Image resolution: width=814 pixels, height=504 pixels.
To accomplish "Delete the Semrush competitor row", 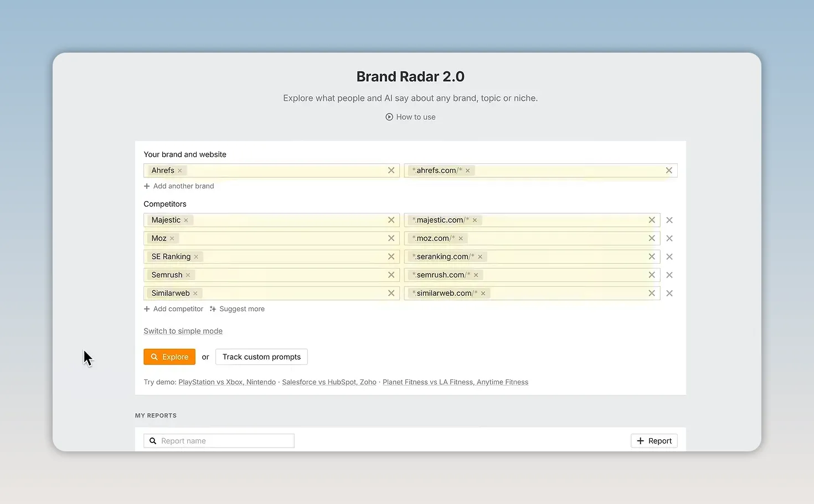I will (669, 275).
